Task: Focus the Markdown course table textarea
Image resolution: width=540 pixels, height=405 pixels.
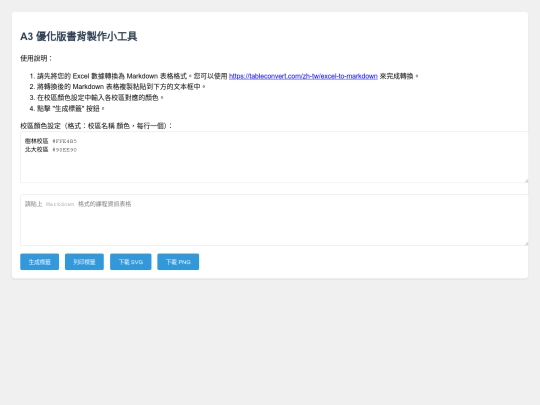Action: pyautogui.click(x=274, y=220)
